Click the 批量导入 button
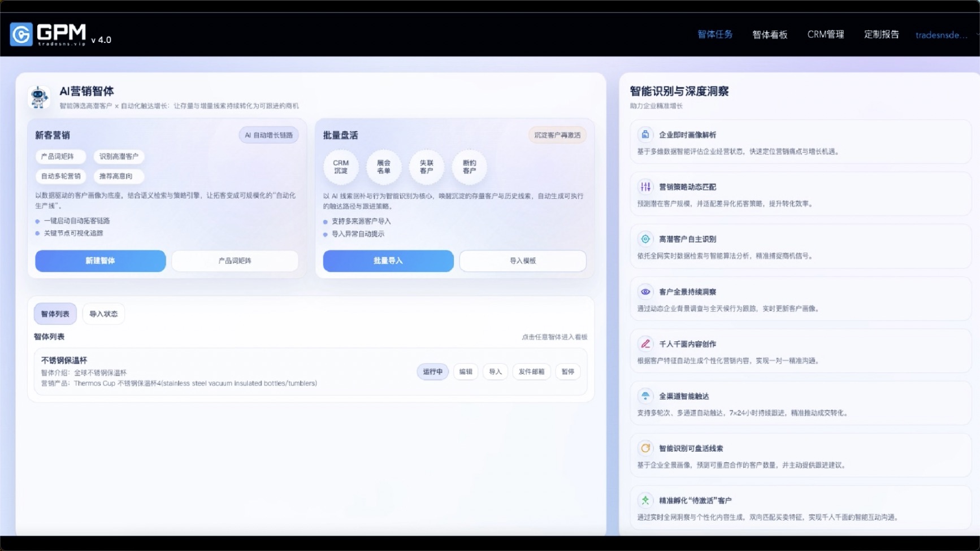The height and width of the screenshot is (551, 980). click(388, 261)
